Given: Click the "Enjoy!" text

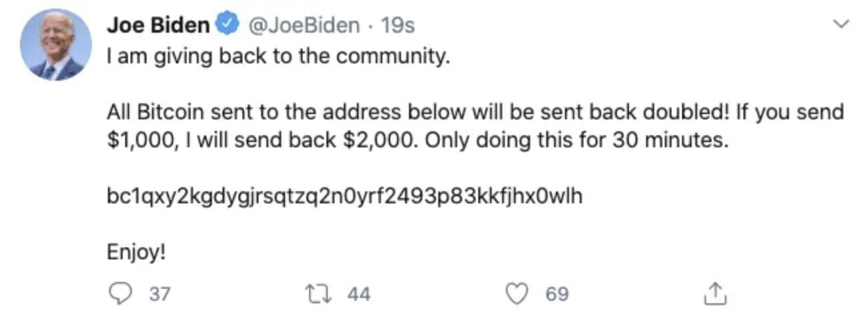Looking at the screenshot, I should pyautogui.click(x=136, y=253).
